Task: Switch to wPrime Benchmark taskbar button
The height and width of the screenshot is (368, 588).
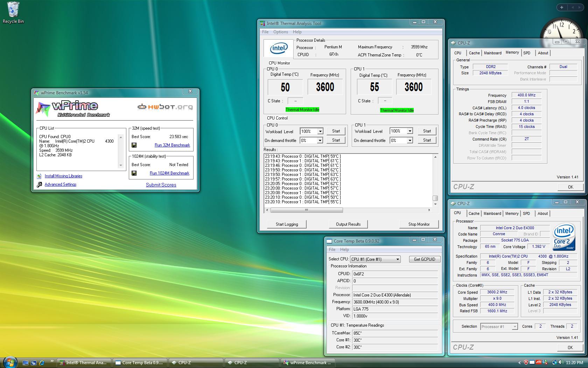Action: 308,363
